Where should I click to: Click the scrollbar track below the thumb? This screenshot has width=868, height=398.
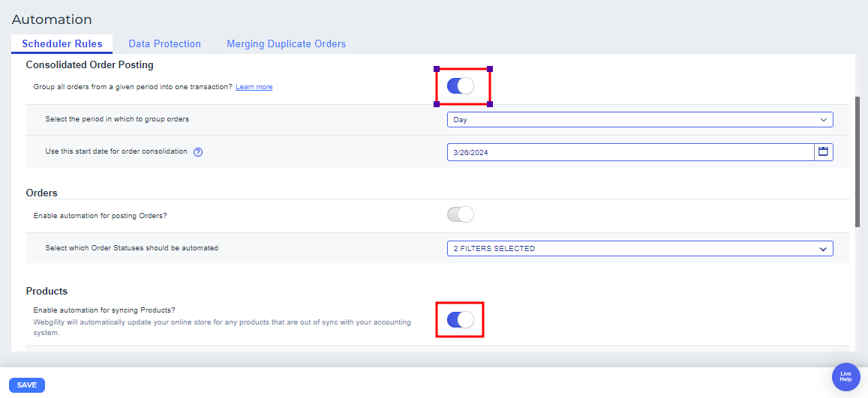857,292
